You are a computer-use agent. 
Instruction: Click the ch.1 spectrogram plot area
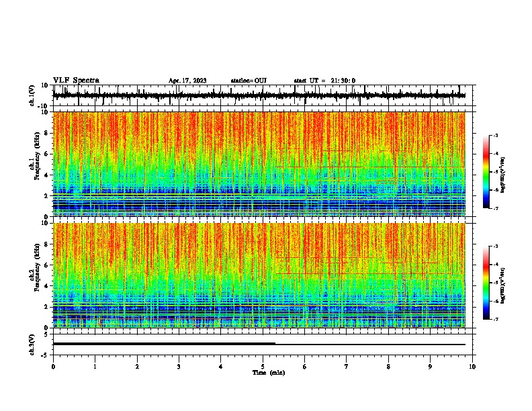[x=259, y=164]
